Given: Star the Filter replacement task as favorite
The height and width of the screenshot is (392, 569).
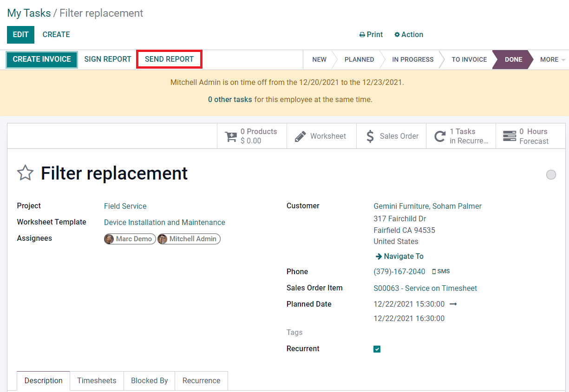Looking at the screenshot, I should pos(25,173).
